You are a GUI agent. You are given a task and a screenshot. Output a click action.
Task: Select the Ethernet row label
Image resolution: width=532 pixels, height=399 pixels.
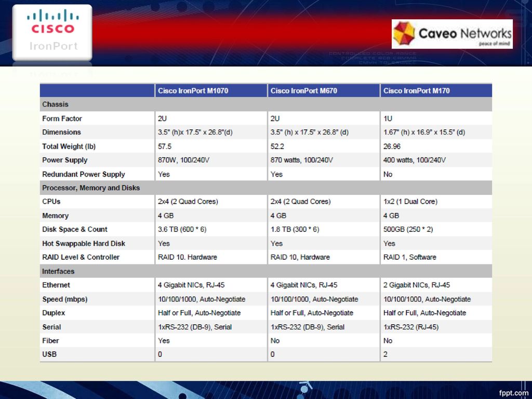(56, 285)
